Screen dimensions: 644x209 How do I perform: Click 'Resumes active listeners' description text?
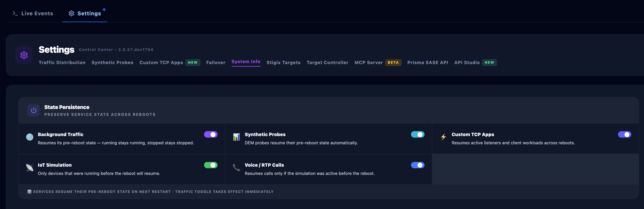pos(513,143)
